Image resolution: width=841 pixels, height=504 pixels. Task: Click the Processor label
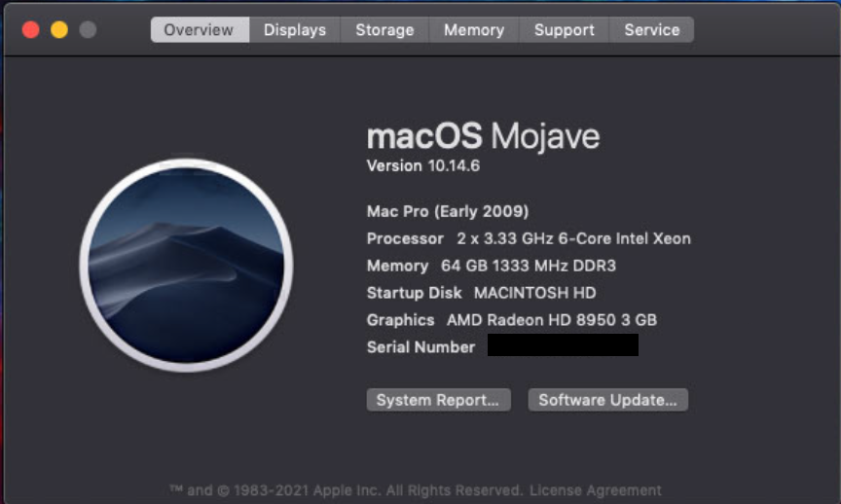coord(405,238)
